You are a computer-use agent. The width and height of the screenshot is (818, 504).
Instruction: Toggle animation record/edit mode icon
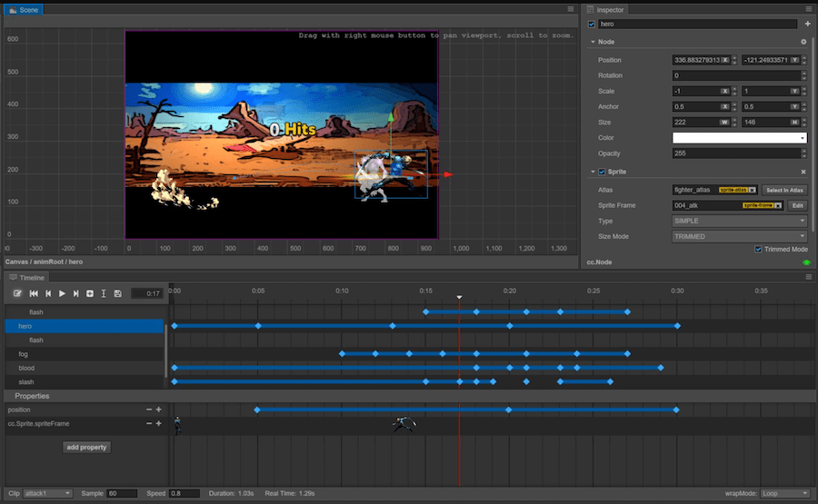(x=17, y=293)
